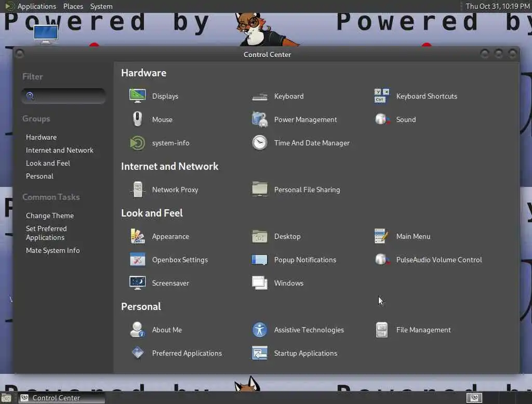
Task: Open the About Me icon
Action: pyautogui.click(x=137, y=330)
